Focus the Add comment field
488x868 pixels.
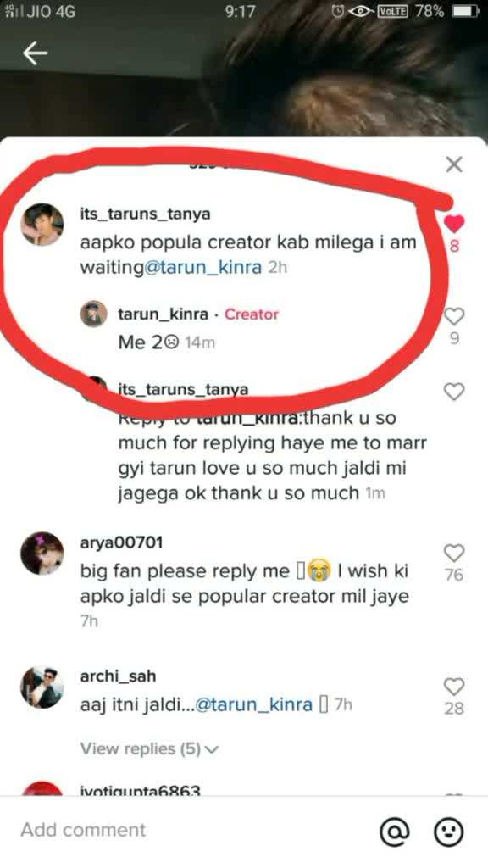pos(188,831)
